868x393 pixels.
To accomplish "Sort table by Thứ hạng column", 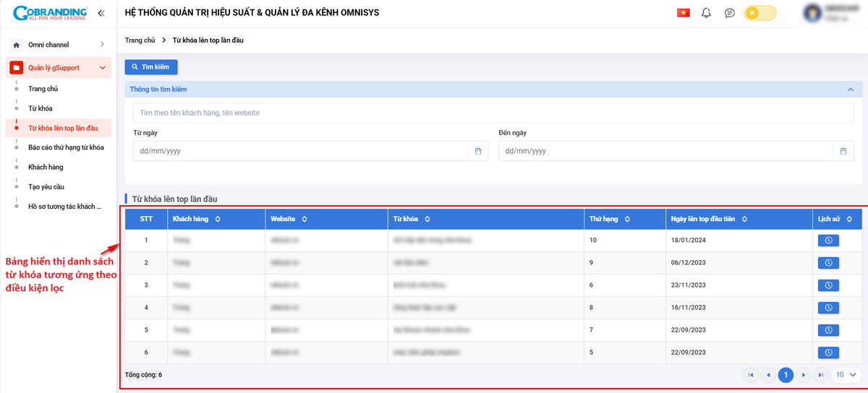I will (x=627, y=219).
